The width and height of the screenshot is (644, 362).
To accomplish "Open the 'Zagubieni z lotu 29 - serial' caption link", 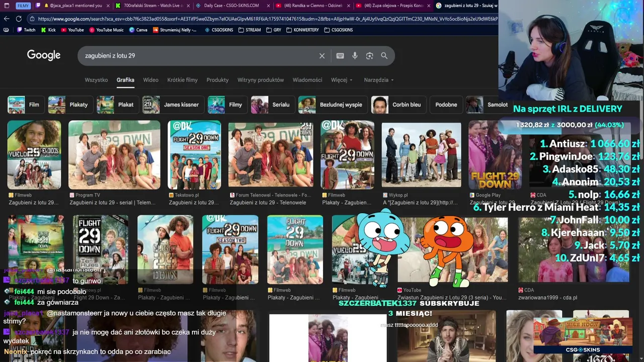I will 113,203.
